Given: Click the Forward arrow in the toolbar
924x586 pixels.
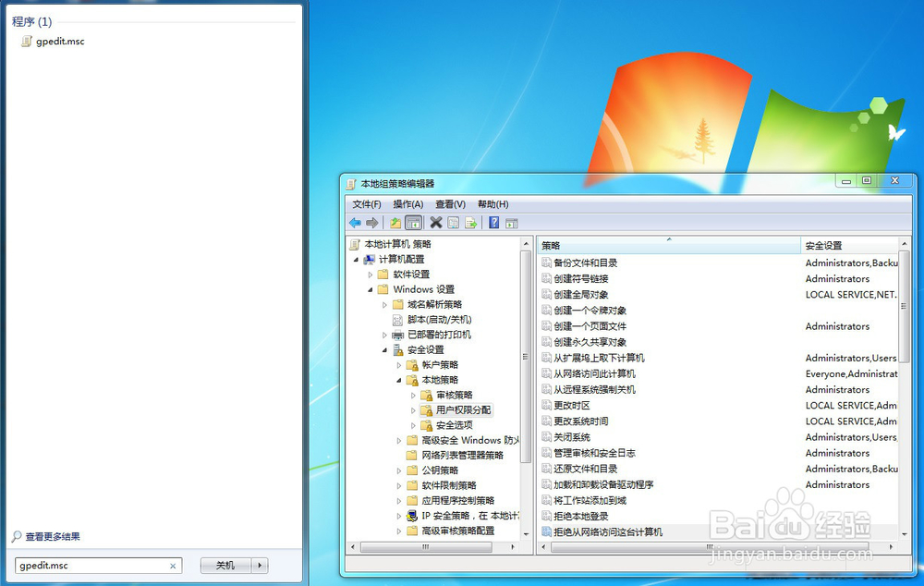Looking at the screenshot, I should pyautogui.click(x=371, y=223).
